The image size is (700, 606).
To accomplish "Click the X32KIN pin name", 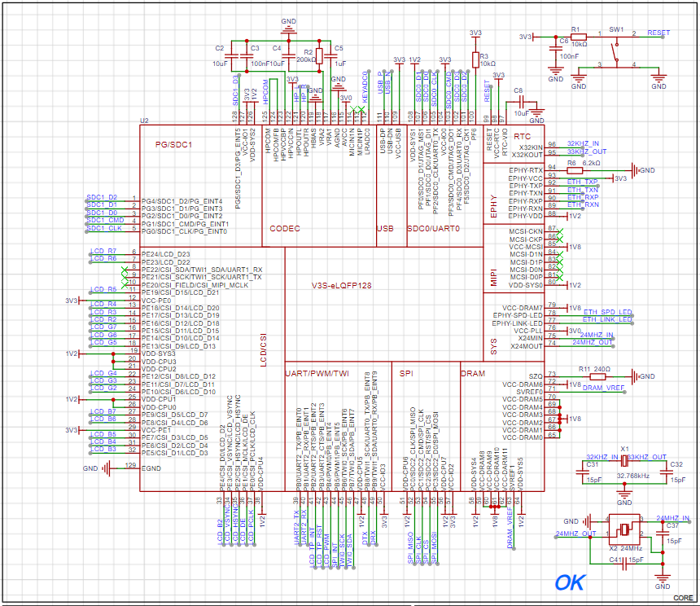I will point(531,147).
